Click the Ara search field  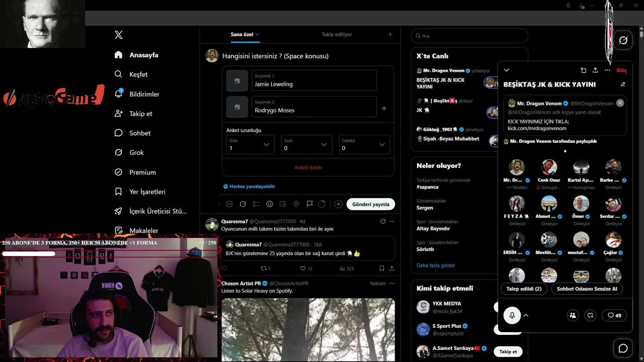(469, 36)
